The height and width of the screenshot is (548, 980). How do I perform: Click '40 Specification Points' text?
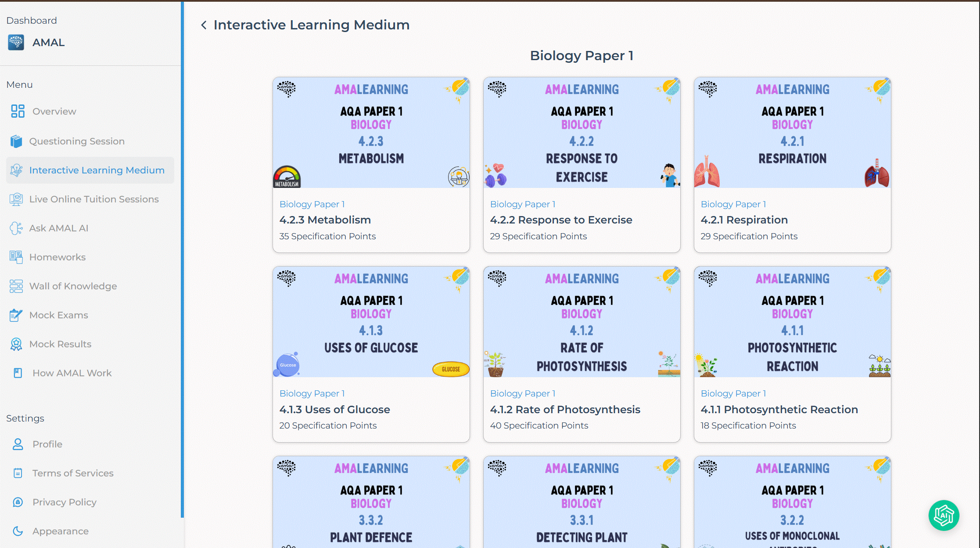coord(539,425)
